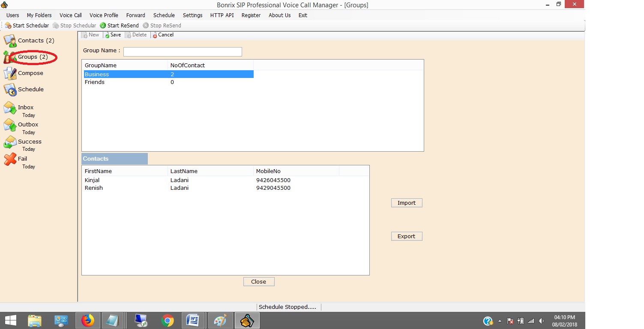Open the Settings menu
The width and height of the screenshot is (644, 329).
(192, 15)
